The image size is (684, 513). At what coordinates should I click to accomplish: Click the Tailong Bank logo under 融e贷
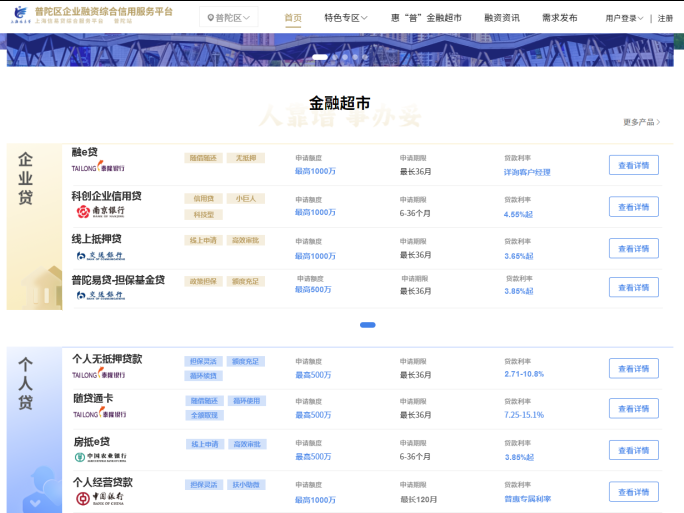[x=98, y=168]
